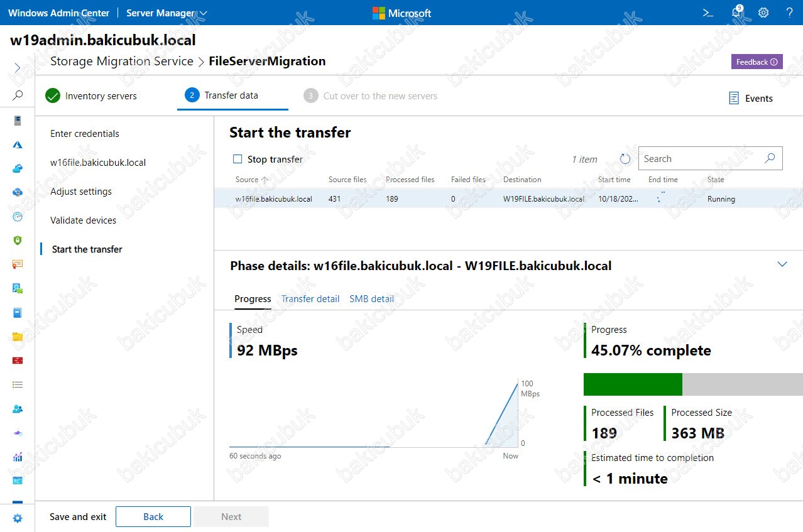Screen dimensions: 803x532
Task: Open the Feedback button
Action: (x=757, y=62)
